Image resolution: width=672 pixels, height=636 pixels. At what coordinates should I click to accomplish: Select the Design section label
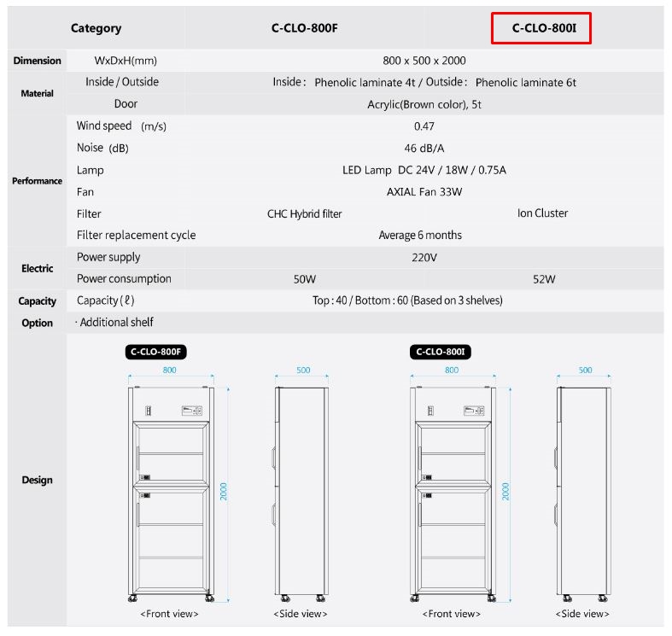pos(37,480)
